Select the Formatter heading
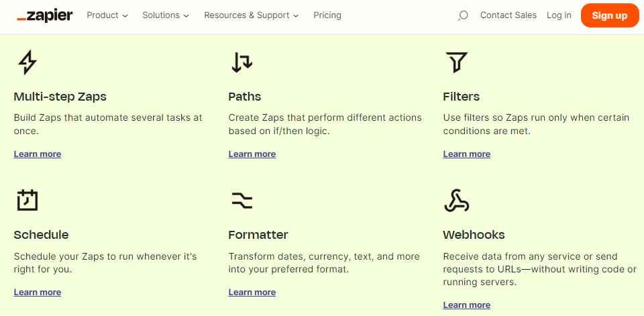This screenshot has height=316, width=644. tap(258, 235)
